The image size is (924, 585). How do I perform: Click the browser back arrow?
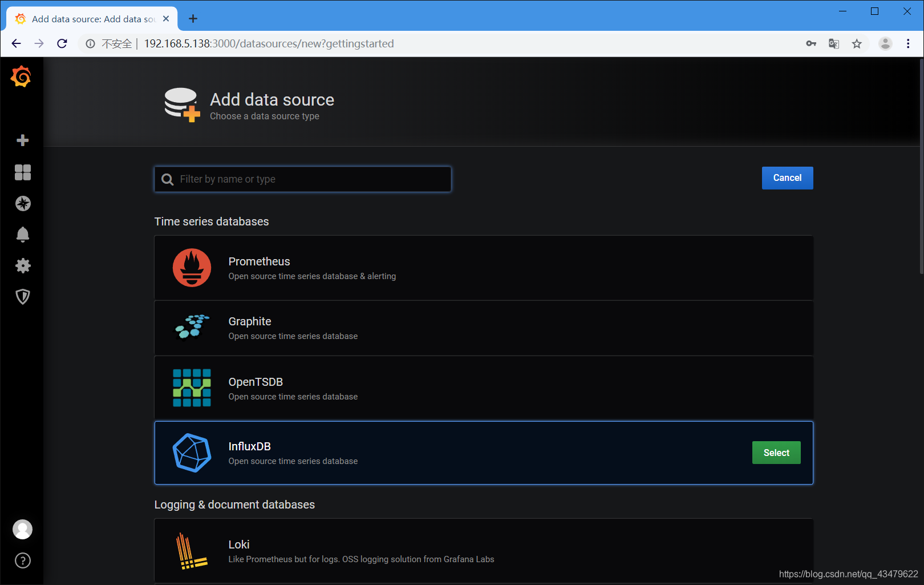tap(16, 43)
